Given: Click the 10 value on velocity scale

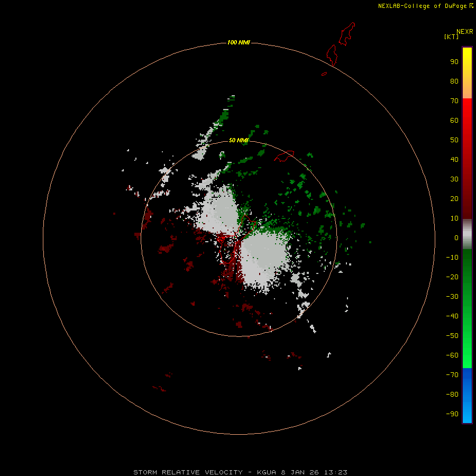Looking at the screenshot, I should [454, 218].
